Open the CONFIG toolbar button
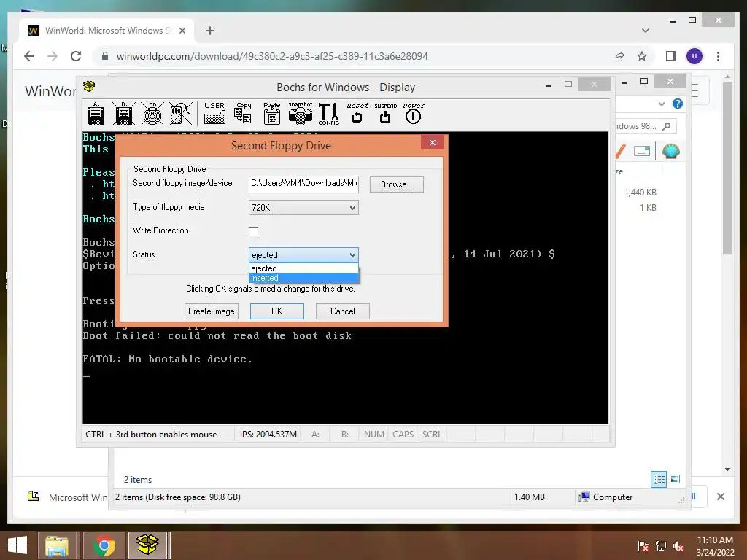The width and height of the screenshot is (747, 560). (329, 114)
